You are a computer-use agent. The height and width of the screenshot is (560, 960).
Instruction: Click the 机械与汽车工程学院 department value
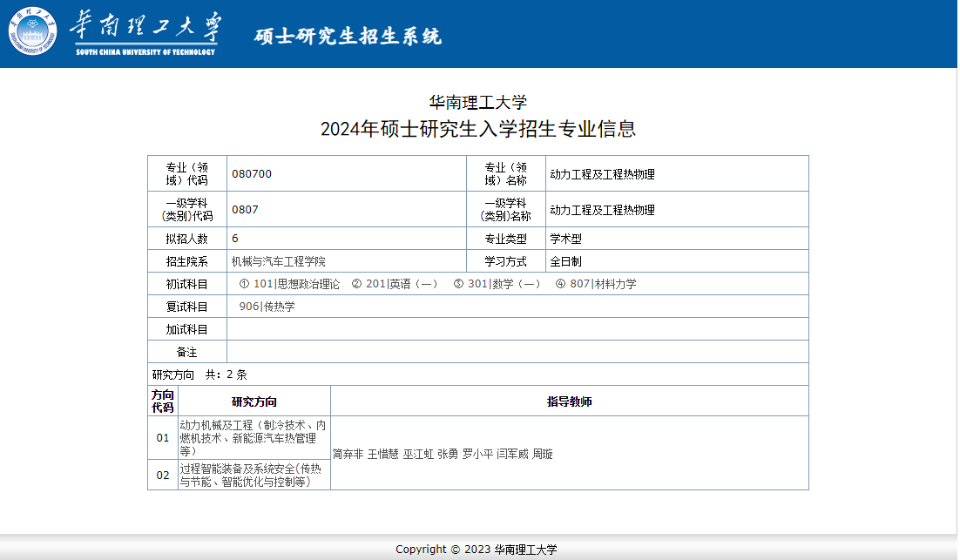pos(279,261)
